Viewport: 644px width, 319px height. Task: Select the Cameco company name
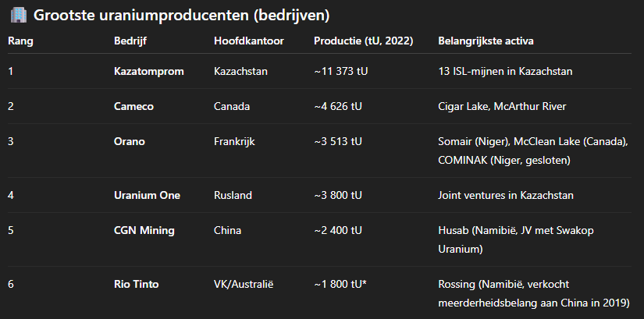tap(134, 106)
